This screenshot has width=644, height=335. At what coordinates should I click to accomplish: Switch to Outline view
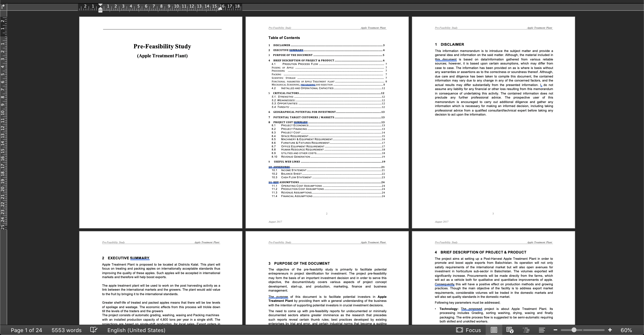526,330
